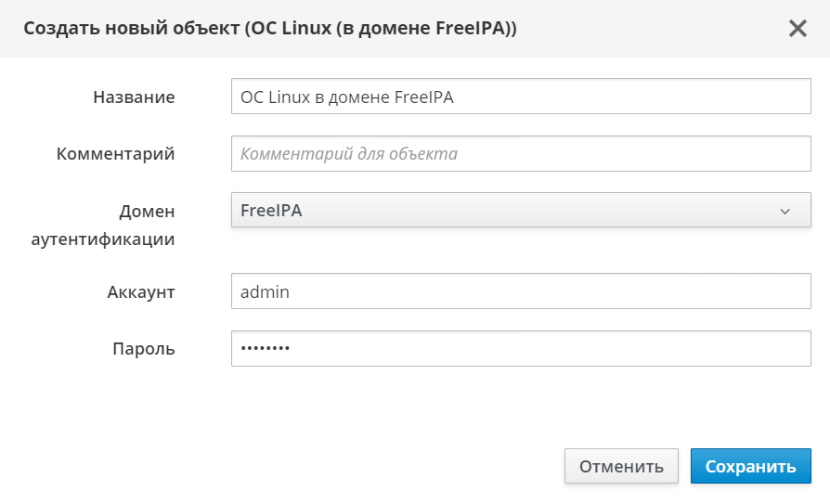Viewport: 830px width, 504px height.
Task: Click the selected FreeIPA value text
Action: click(x=271, y=211)
